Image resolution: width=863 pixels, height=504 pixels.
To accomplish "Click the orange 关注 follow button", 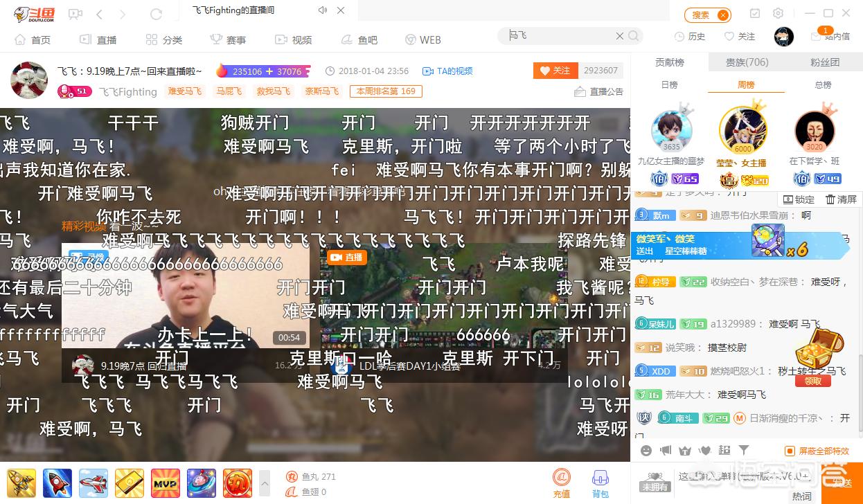I will [x=555, y=71].
